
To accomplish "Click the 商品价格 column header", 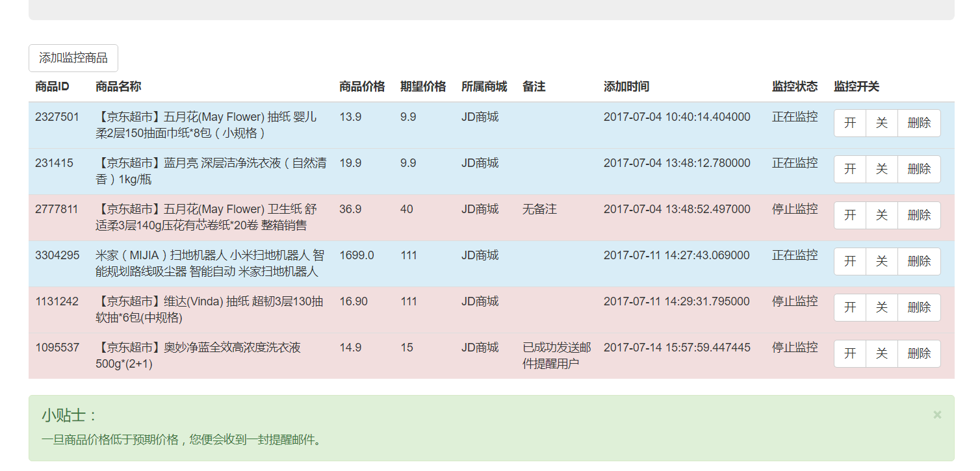I will (362, 86).
